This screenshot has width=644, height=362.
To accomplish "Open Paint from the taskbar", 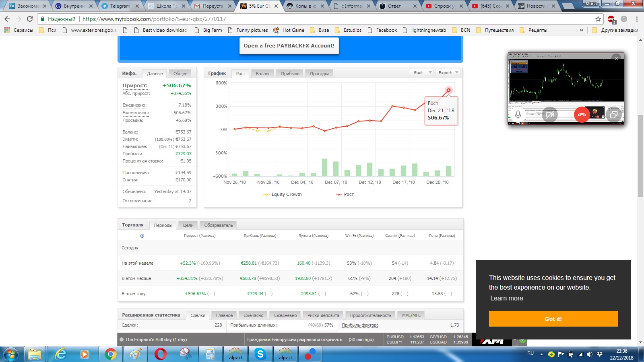I will pyautogui.click(x=135, y=354).
